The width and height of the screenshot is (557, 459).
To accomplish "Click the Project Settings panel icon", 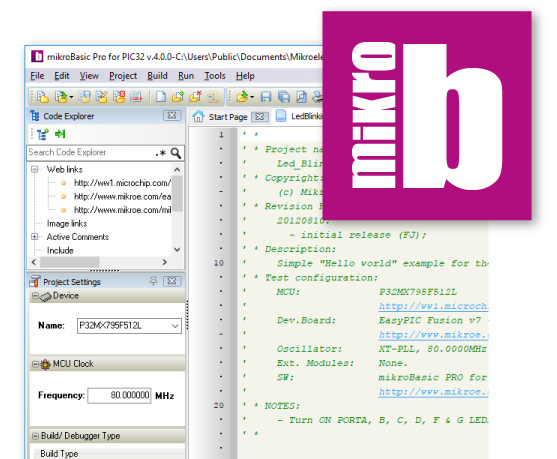I will [x=34, y=281].
